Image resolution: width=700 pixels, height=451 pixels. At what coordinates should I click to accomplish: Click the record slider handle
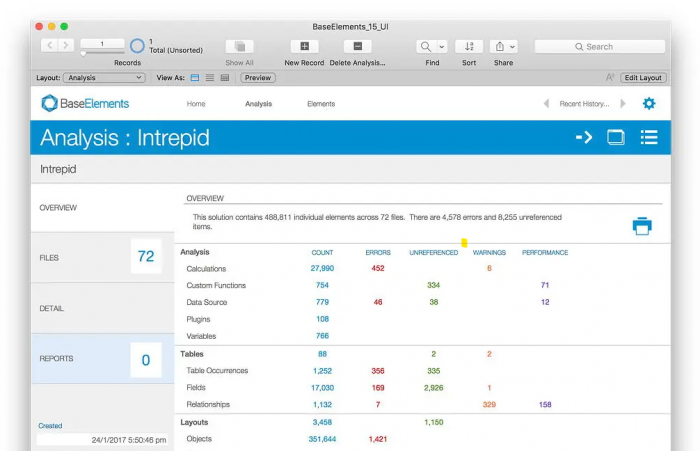83,54
